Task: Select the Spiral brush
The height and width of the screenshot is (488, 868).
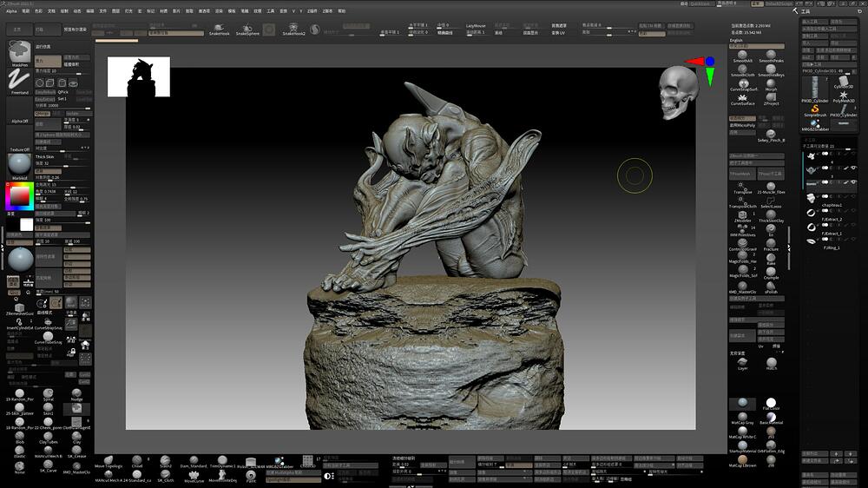Action: [48, 395]
